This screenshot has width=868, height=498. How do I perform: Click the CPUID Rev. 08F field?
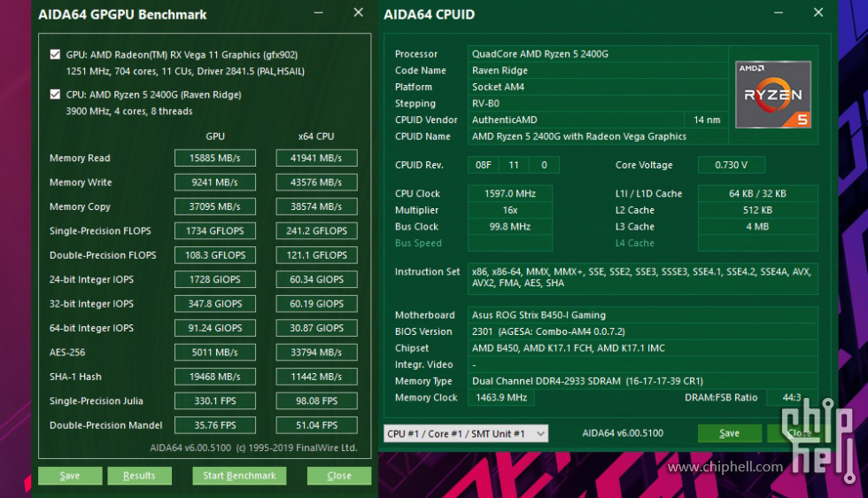484,165
